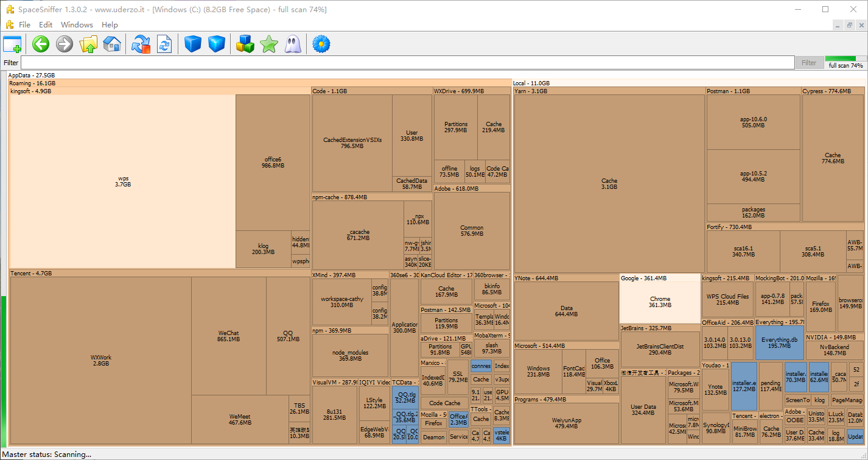Go home with the house icon
Viewport: 868px width, 460px height.
coord(112,44)
